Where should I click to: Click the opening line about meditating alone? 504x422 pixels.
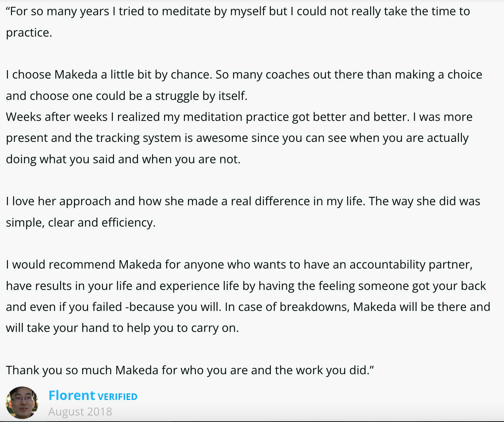tap(238, 12)
